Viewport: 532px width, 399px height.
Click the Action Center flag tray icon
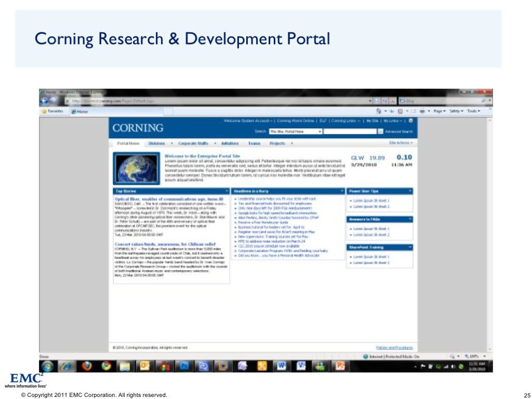(423, 366)
